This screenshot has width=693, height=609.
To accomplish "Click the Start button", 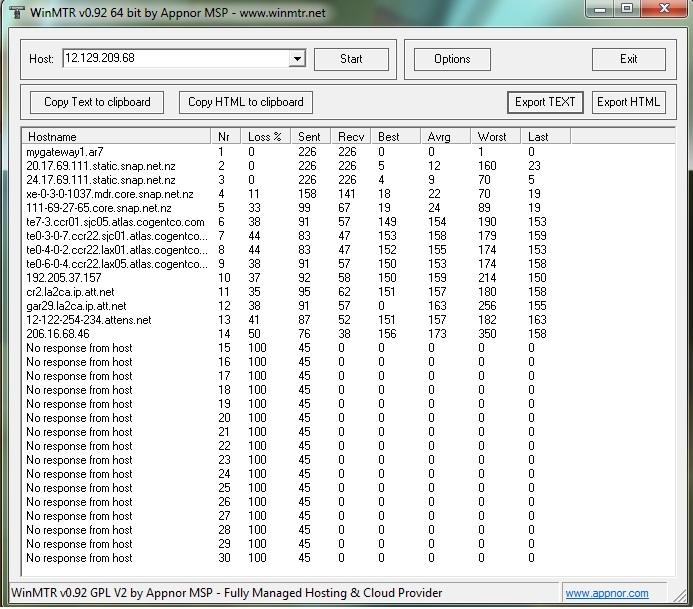I will tap(351, 59).
